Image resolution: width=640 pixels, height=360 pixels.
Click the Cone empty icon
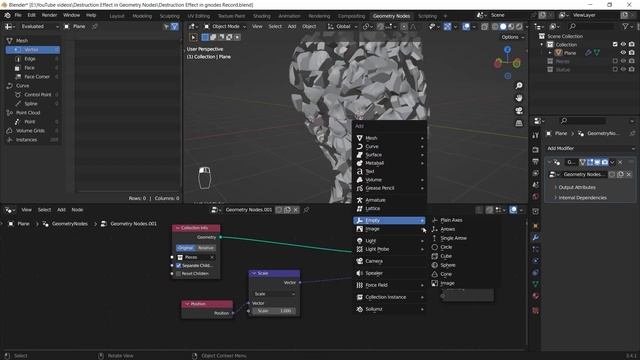click(x=435, y=274)
